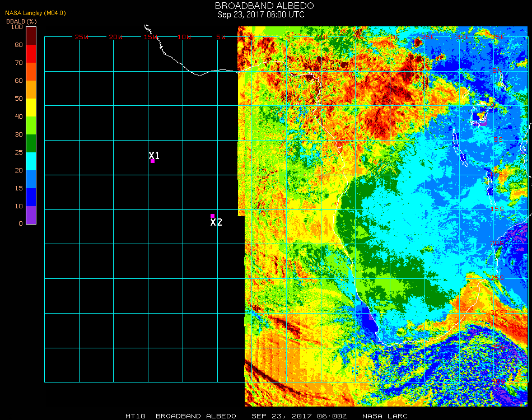Choose the dark green 25-30 legend swatch

coord(31,143)
